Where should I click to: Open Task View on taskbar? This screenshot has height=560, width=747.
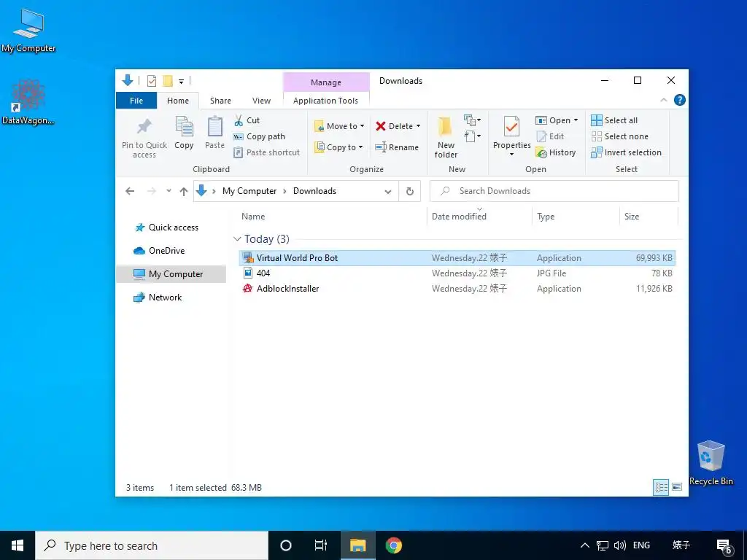[x=321, y=545]
